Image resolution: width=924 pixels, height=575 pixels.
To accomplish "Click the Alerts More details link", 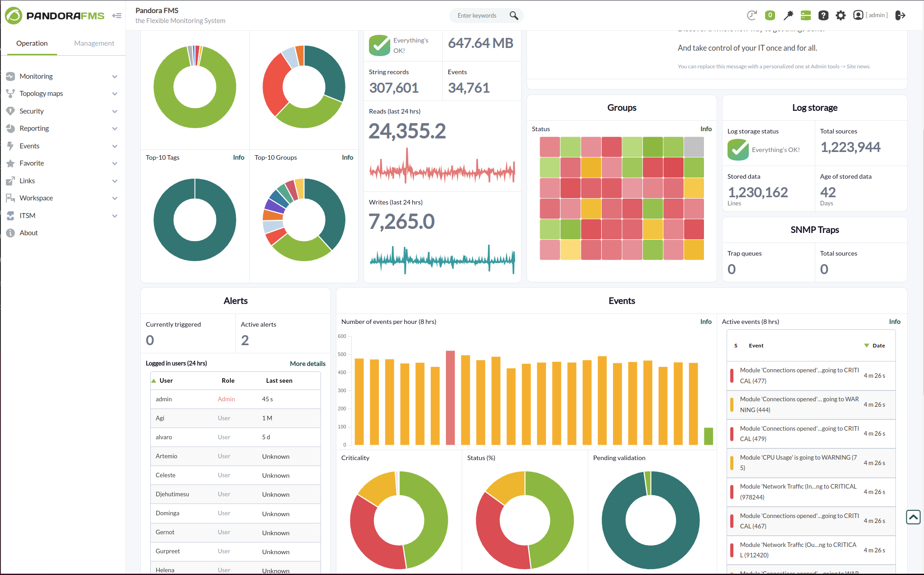I will pos(307,363).
